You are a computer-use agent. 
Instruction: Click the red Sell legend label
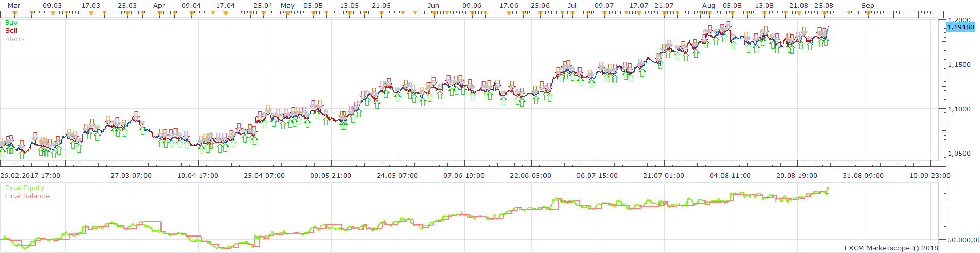tap(11, 31)
